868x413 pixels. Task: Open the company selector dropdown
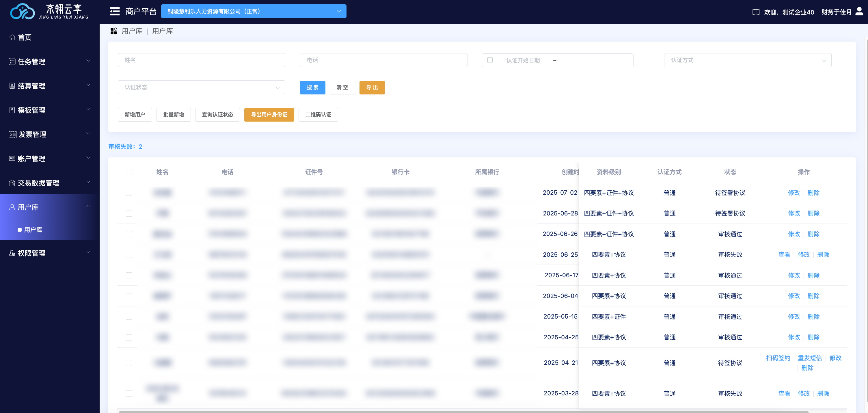coord(254,12)
